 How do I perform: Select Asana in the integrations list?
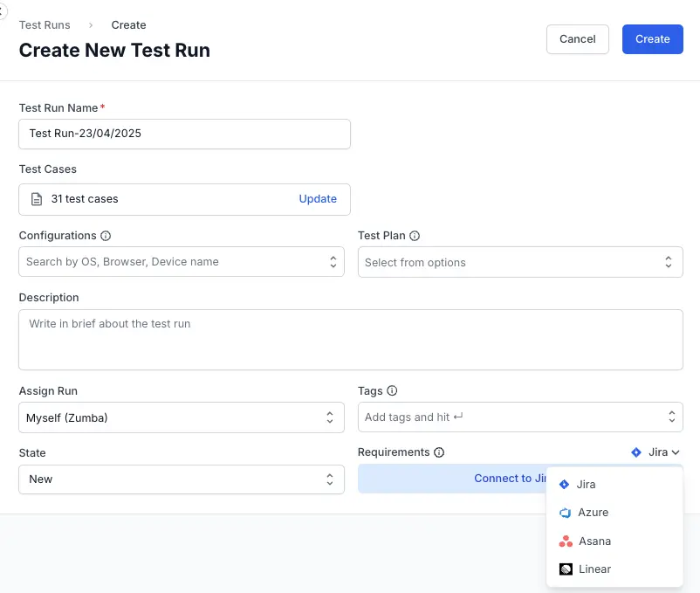(594, 541)
